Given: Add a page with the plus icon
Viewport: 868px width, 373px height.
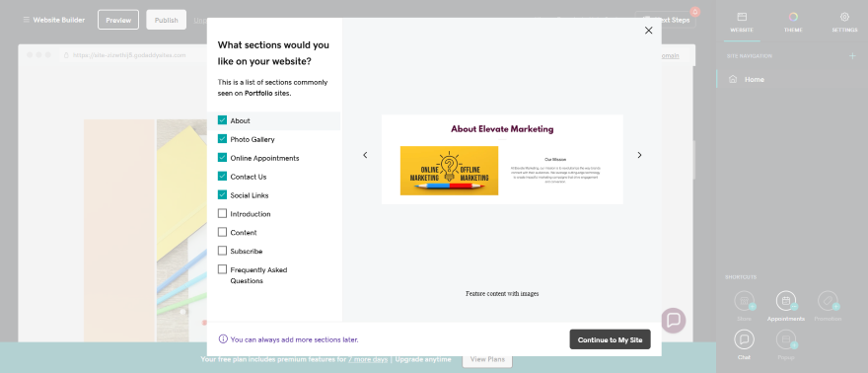Looking at the screenshot, I should (852, 56).
